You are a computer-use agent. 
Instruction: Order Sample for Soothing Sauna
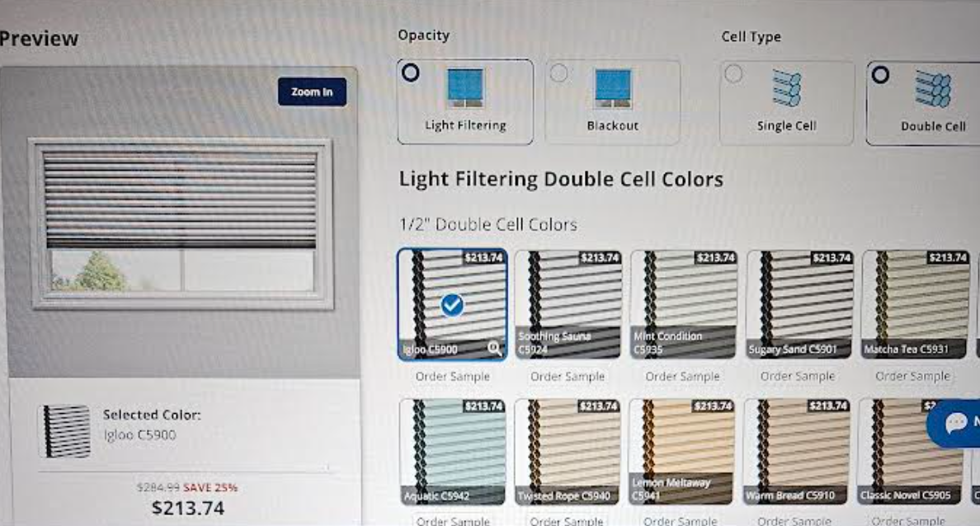(x=568, y=377)
